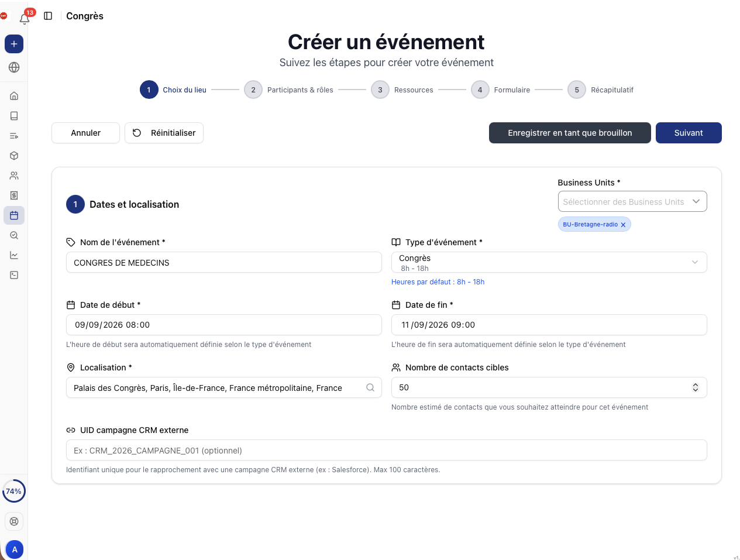This screenshot has height=560, width=740.
Task: Open the book icon in sidebar
Action: point(14,116)
